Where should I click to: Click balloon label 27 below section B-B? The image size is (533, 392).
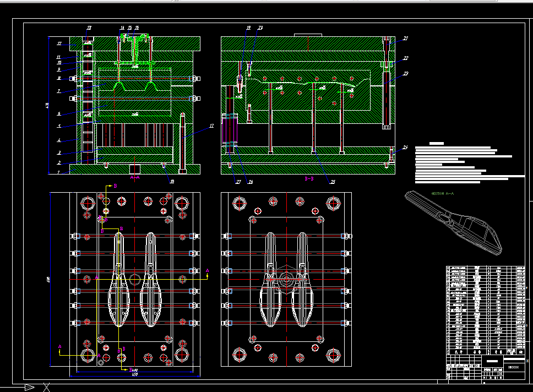238,182
